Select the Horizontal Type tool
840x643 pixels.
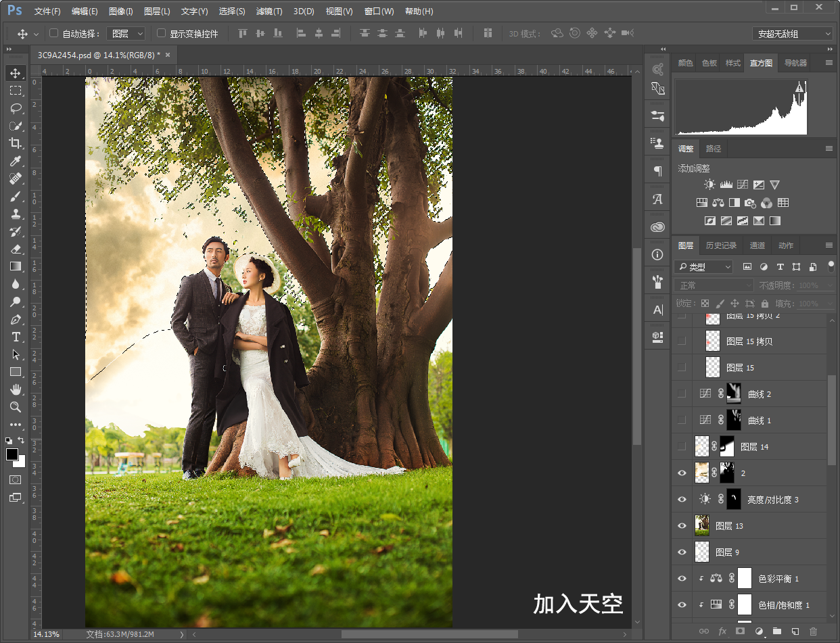(15, 337)
